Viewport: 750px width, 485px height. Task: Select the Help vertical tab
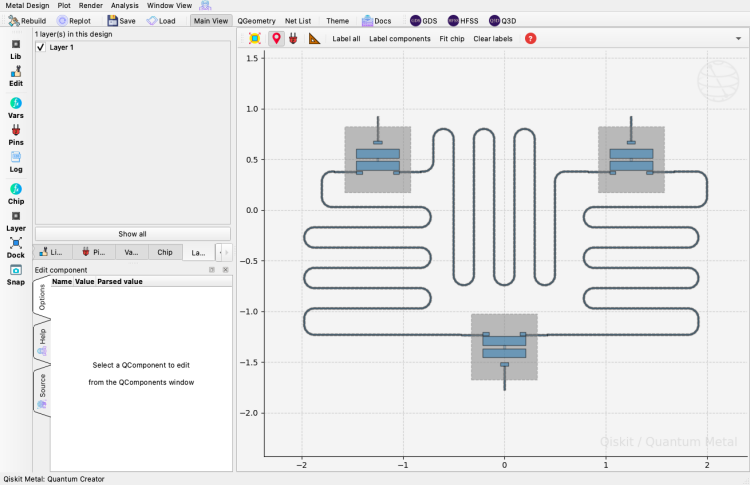pyautogui.click(x=42, y=342)
